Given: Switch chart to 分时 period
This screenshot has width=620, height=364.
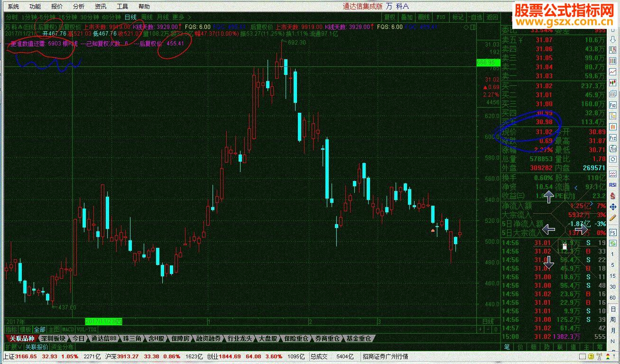Looking at the screenshot, I should tap(11, 17).
